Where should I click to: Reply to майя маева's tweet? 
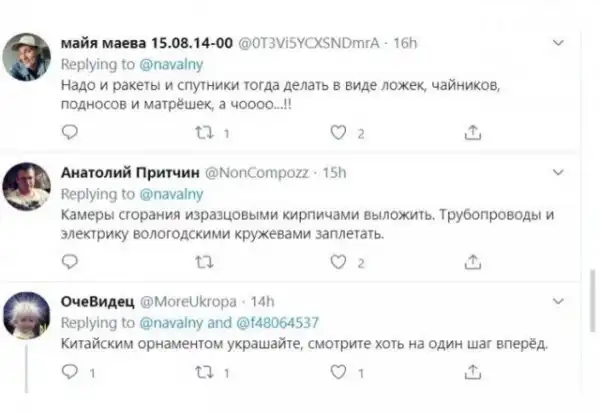(69, 132)
